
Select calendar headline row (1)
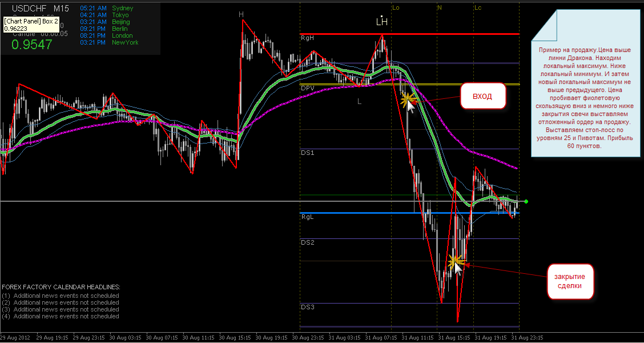(61, 296)
